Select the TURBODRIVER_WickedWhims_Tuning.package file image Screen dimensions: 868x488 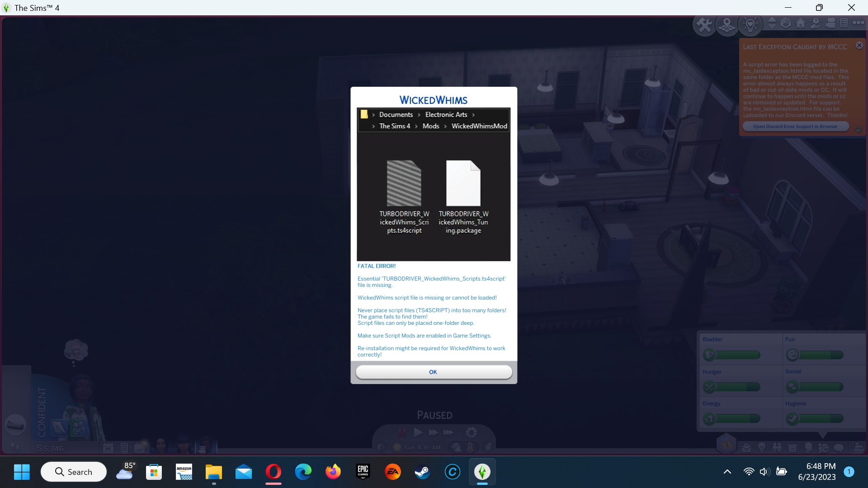463,183
